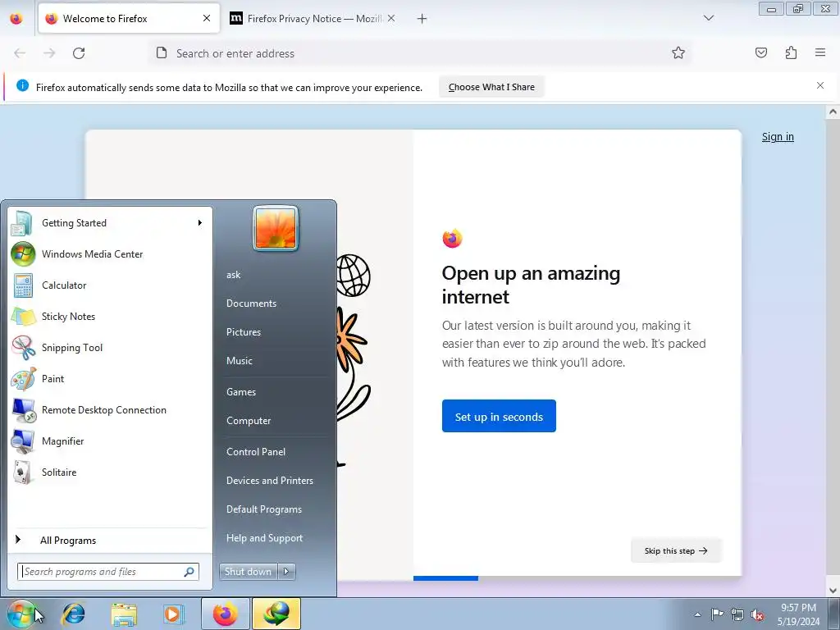This screenshot has width=840, height=630.
Task: Open Music library from Start menu
Action: click(240, 361)
